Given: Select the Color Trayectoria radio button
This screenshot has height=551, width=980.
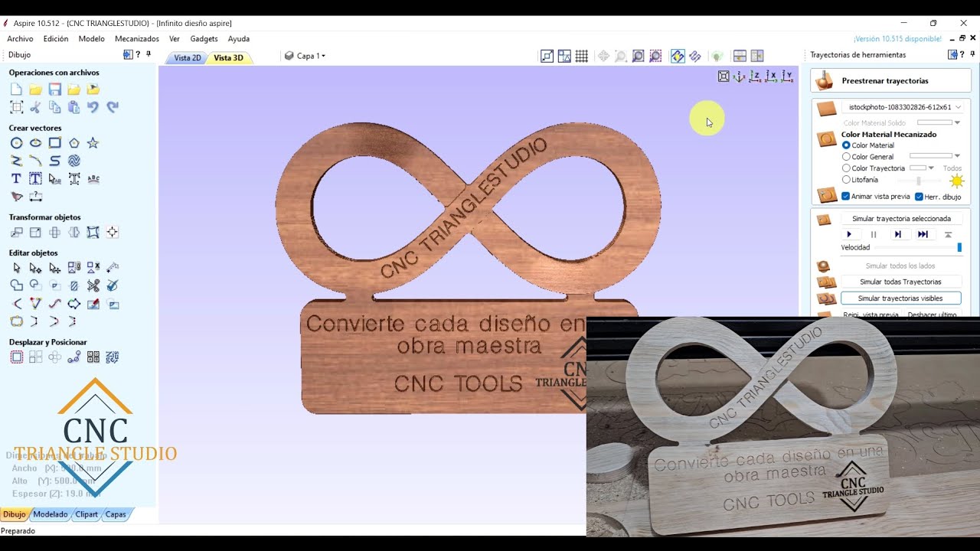Looking at the screenshot, I should (846, 168).
